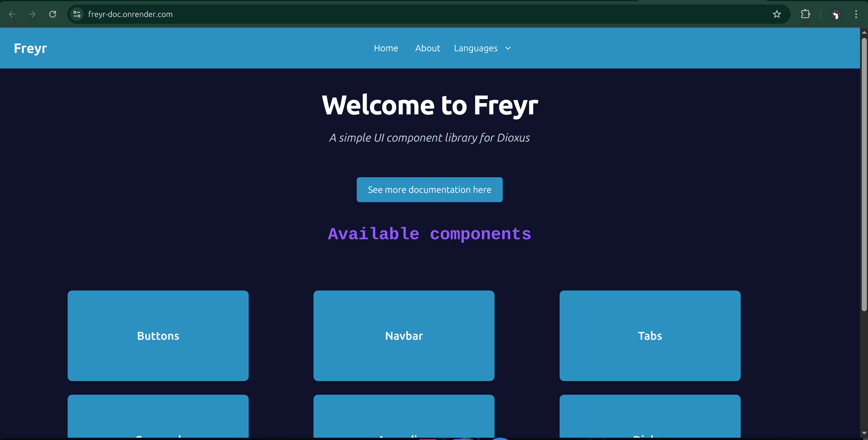868x440 pixels.
Task: Click the chevron next to Languages
Action: pyautogui.click(x=508, y=48)
